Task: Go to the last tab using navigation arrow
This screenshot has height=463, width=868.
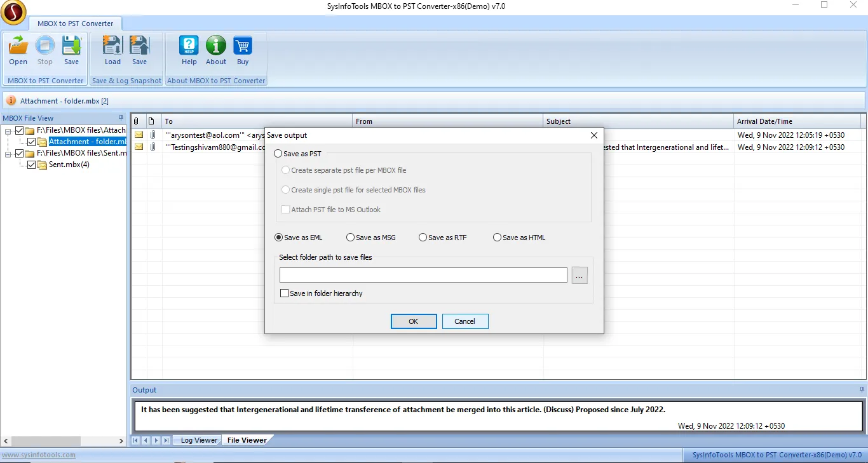Action: tap(166, 440)
